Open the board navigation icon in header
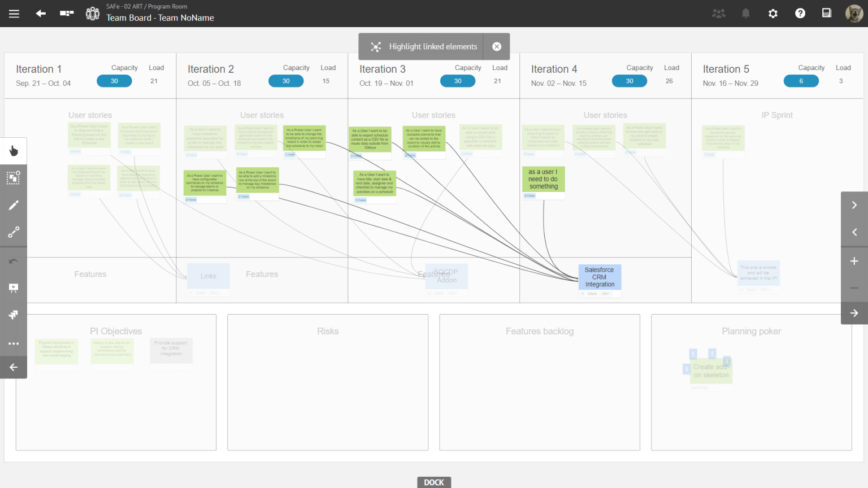Screen dimensions: 868x488 click(x=67, y=14)
